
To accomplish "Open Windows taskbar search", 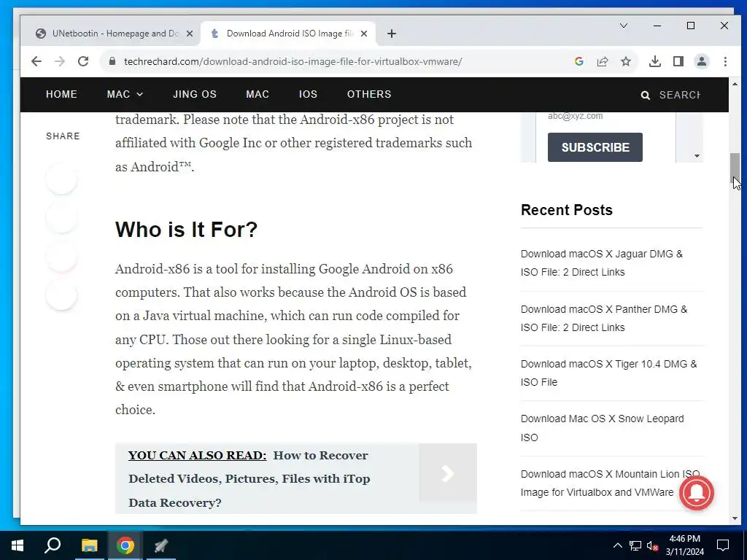I will (x=53, y=545).
